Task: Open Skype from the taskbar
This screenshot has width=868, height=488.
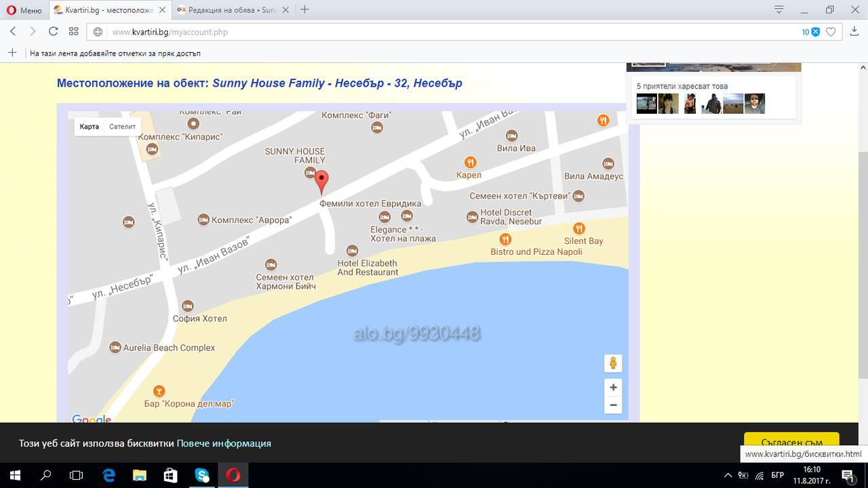Action: [202, 475]
